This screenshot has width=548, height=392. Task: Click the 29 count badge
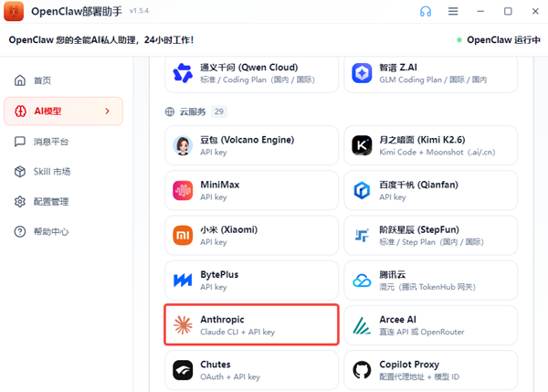click(x=219, y=111)
